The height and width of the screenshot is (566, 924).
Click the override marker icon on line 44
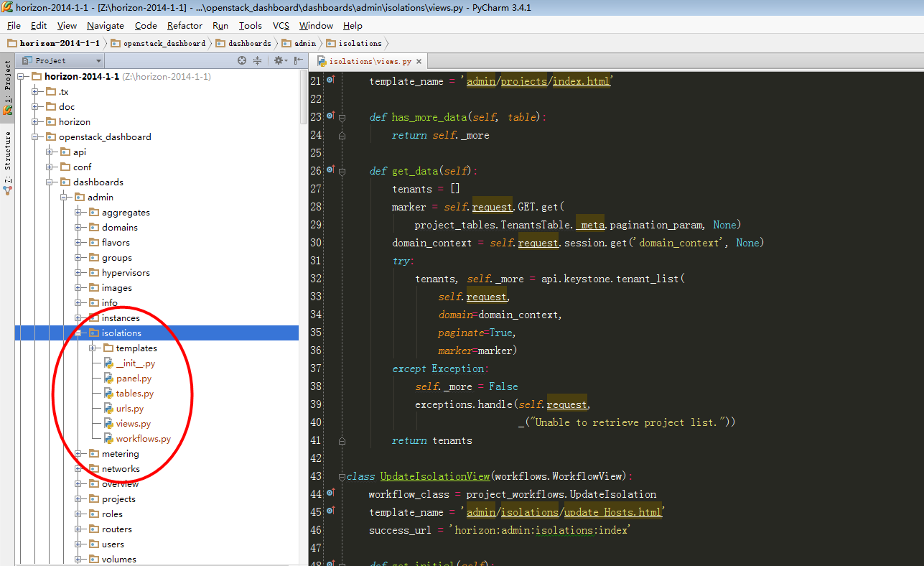coord(330,493)
